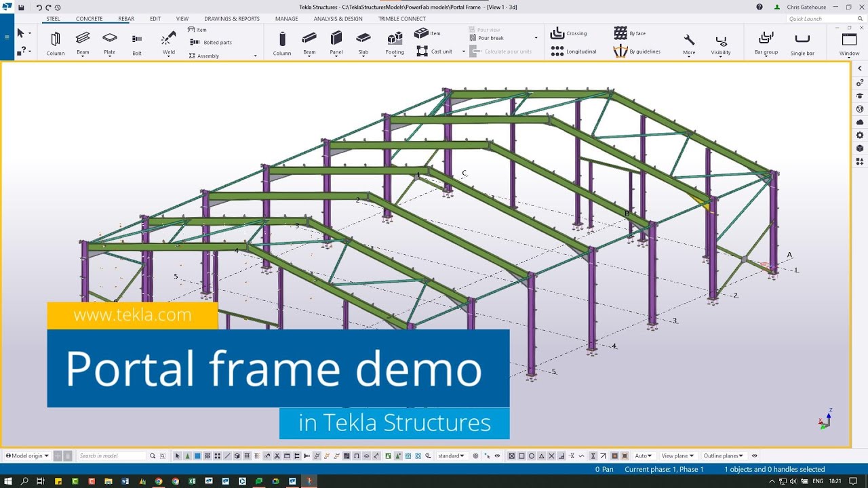The width and height of the screenshot is (868, 488).
Task: Toggle snap to reference points box-X icon
Action: (x=512, y=456)
